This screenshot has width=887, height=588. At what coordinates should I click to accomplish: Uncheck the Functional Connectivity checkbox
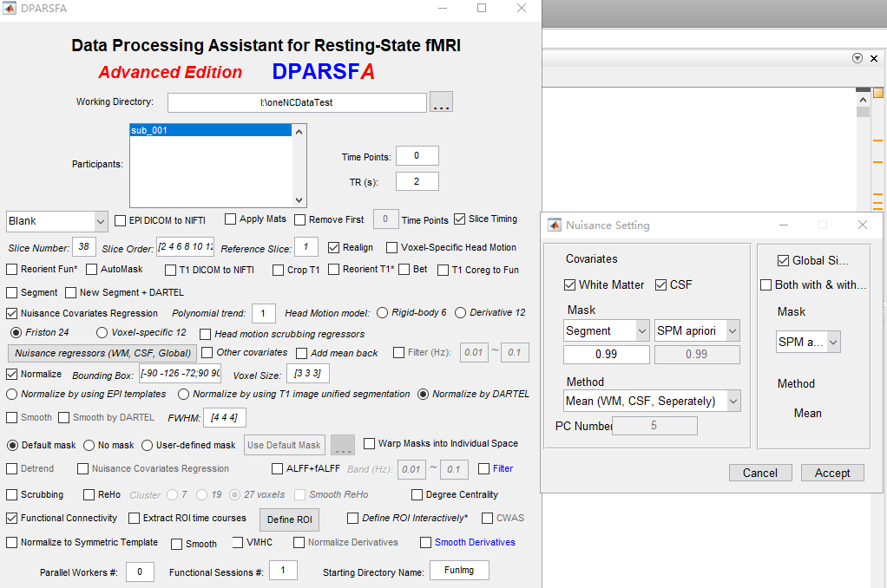12,518
